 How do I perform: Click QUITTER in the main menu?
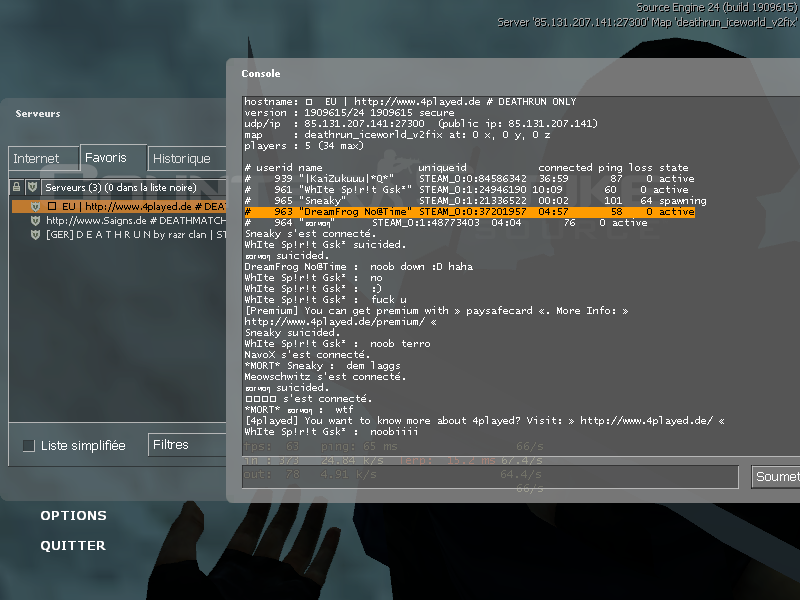pyautogui.click(x=72, y=546)
